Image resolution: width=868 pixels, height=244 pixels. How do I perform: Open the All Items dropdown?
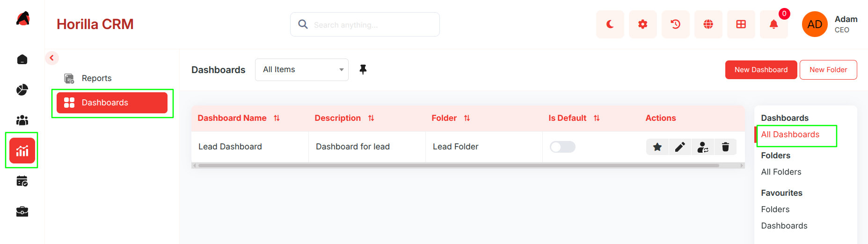(x=302, y=70)
